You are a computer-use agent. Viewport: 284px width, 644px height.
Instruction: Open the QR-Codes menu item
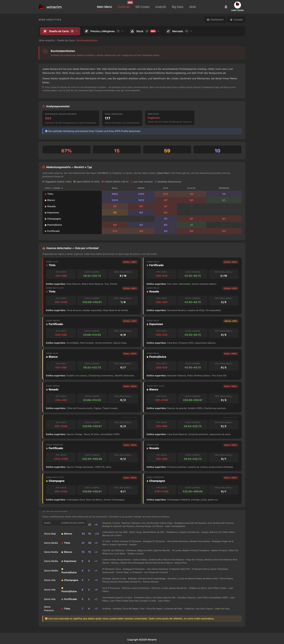click(x=143, y=7)
